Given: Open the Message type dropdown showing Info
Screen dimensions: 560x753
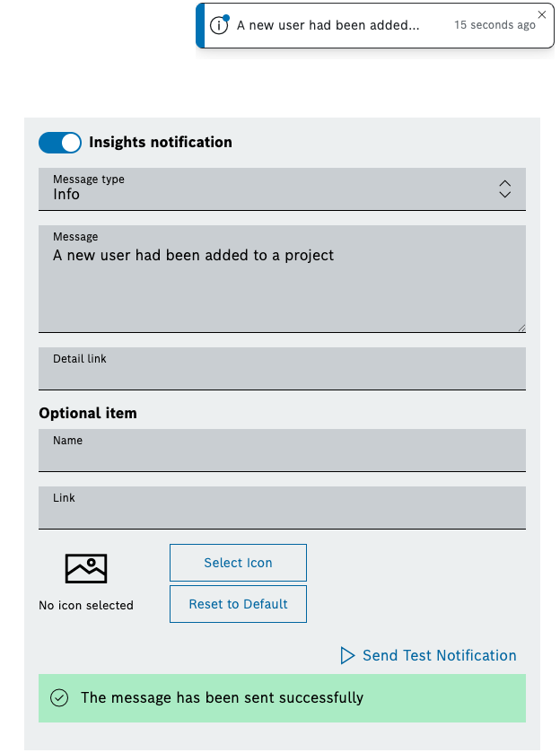Looking at the screenshot, I should 269,189.
